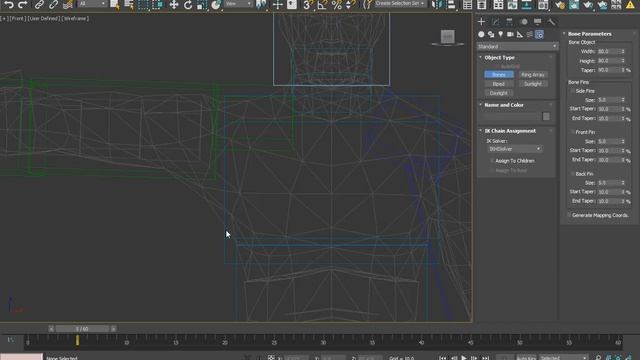Click the Align tool icon

point(451,4)
